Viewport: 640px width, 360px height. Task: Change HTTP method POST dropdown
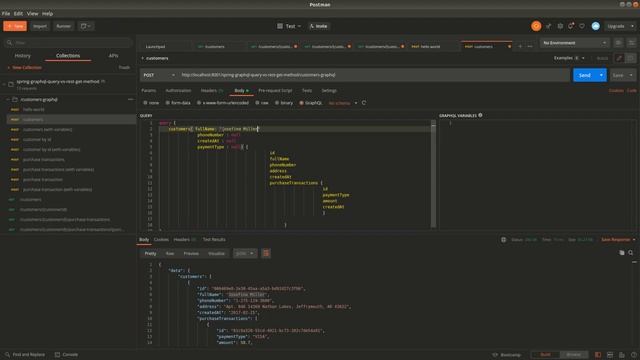pos(159,75)
